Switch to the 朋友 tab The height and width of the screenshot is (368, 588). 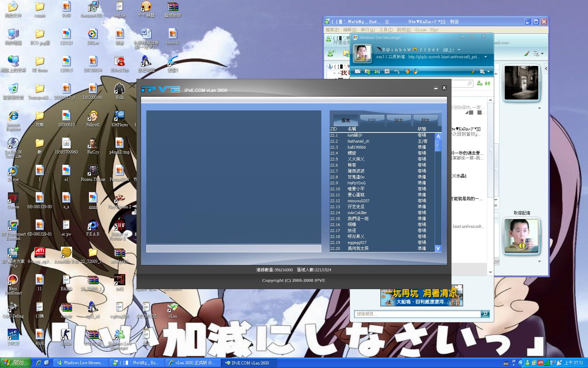425,120
